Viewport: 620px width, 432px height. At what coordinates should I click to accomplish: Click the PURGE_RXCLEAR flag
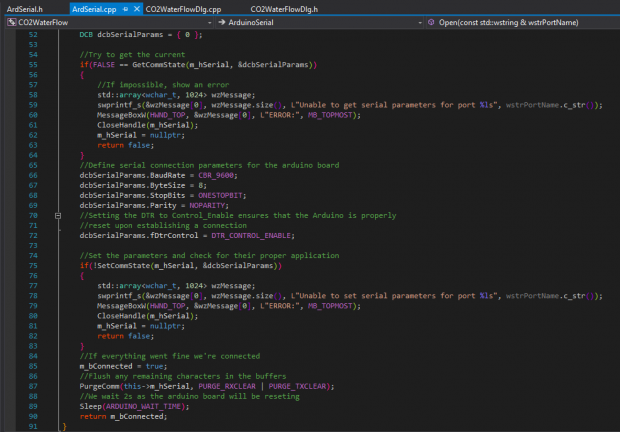227,386
